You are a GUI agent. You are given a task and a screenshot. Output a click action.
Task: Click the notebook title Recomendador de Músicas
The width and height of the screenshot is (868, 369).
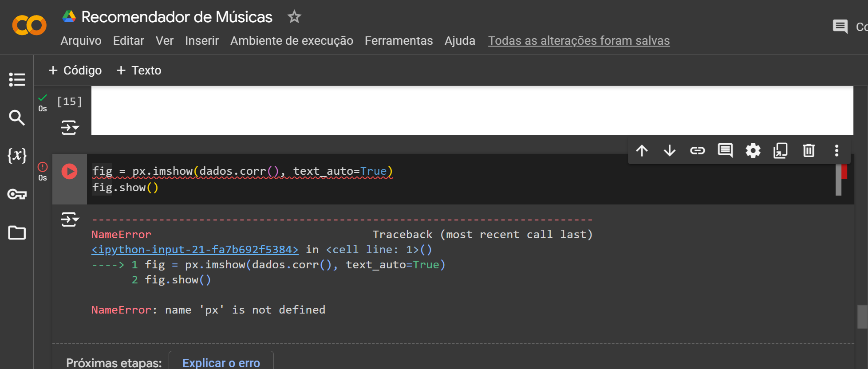coord(177,17)
